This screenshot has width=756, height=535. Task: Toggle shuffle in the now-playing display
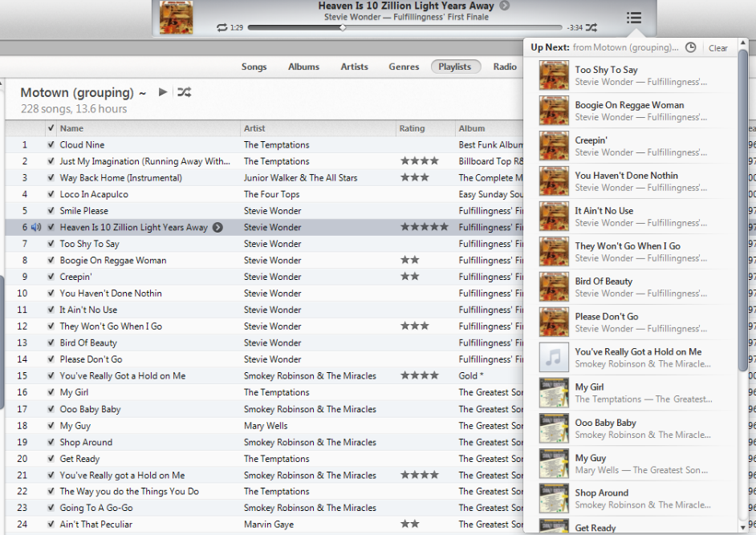(x=591, y=27)
